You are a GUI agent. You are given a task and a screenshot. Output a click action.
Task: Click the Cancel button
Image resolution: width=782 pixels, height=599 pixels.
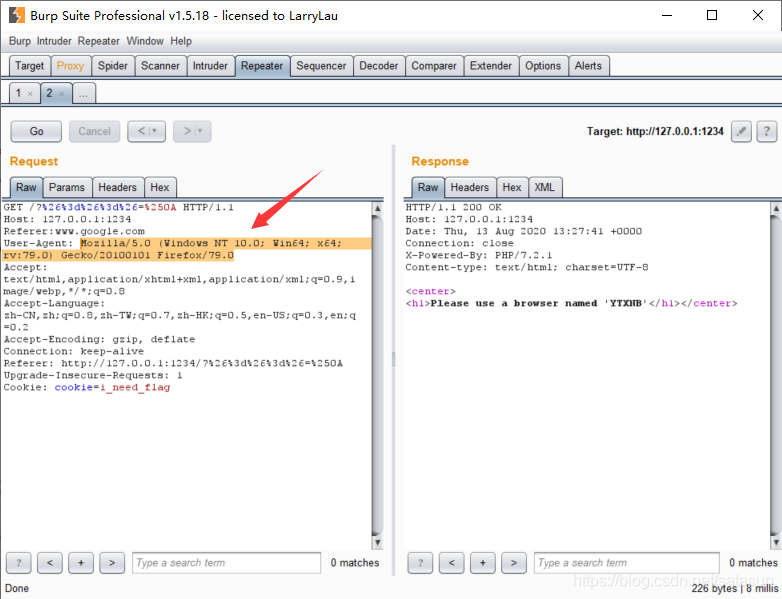point(94,131)
